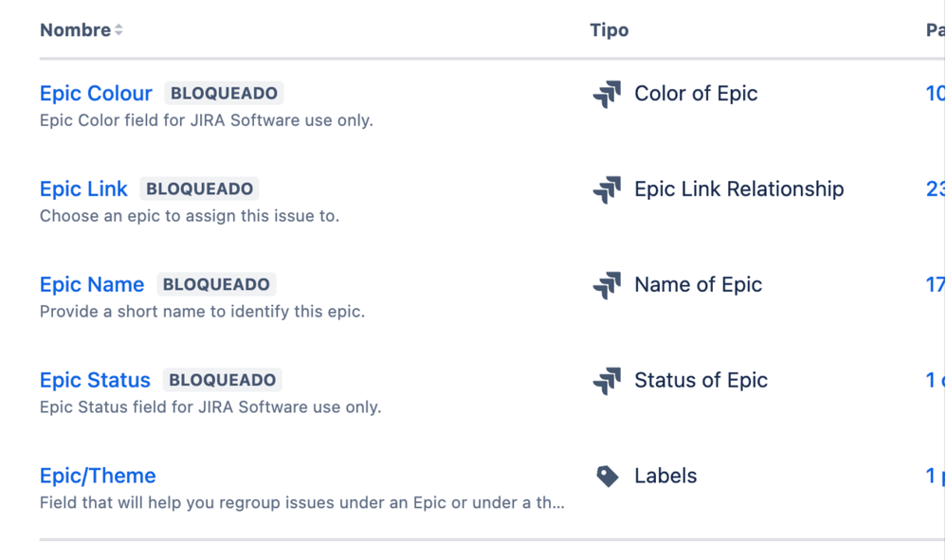Click the BLOQUEADO badge next to Epic Status
The height and width of the screenshot is (560, 947).
point(222,380)
